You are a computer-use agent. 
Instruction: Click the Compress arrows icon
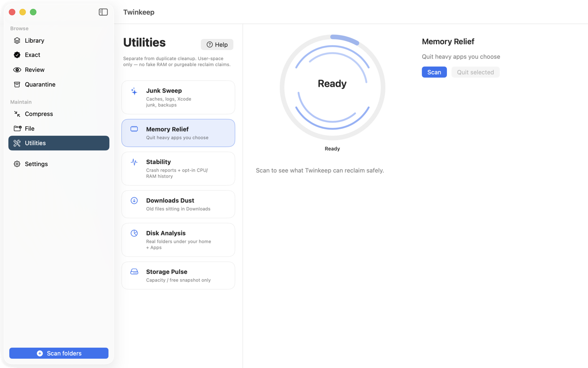(x=17, y=114)
